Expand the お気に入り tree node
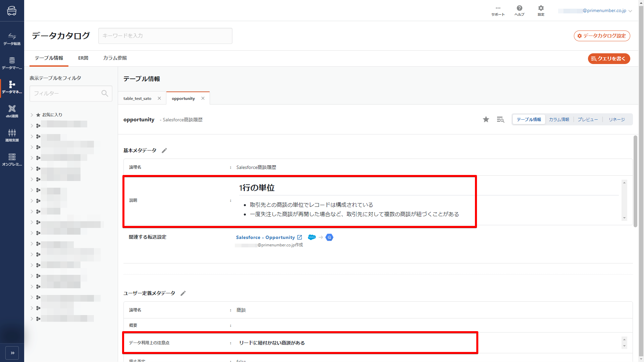Image resolution: width=644 pixels, height=362 pixels. pyautogui.click(x=32, y=115)
